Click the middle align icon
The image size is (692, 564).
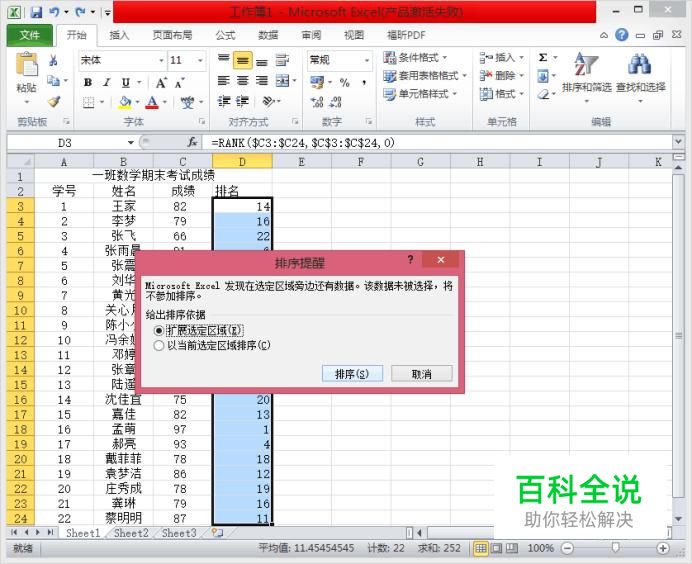click(243, 60)
